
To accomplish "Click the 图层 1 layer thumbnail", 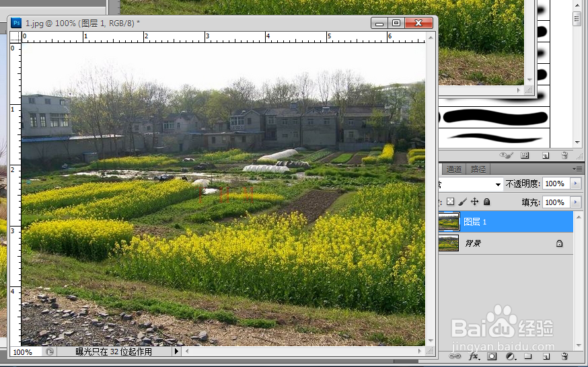I will point(449,221).
